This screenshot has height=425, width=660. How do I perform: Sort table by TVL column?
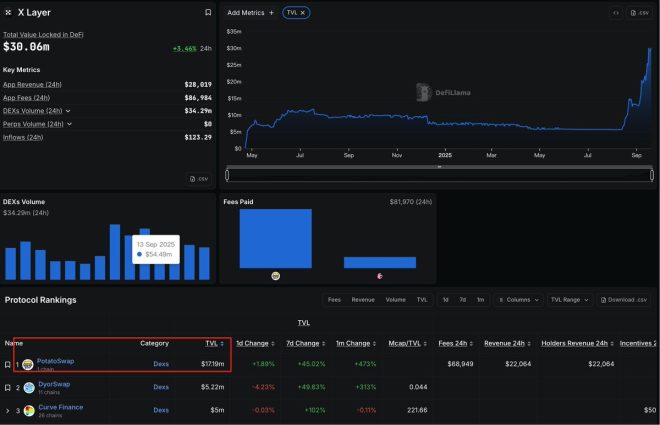214,343
